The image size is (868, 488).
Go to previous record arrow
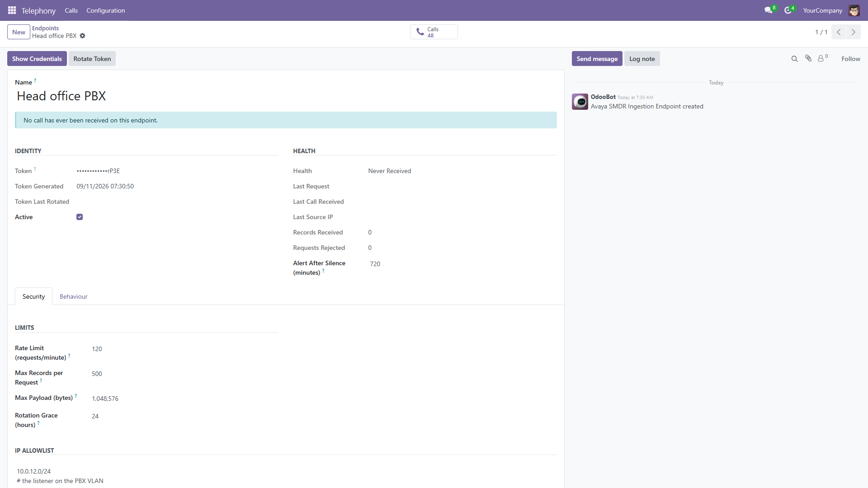click(x=839, y=32)
